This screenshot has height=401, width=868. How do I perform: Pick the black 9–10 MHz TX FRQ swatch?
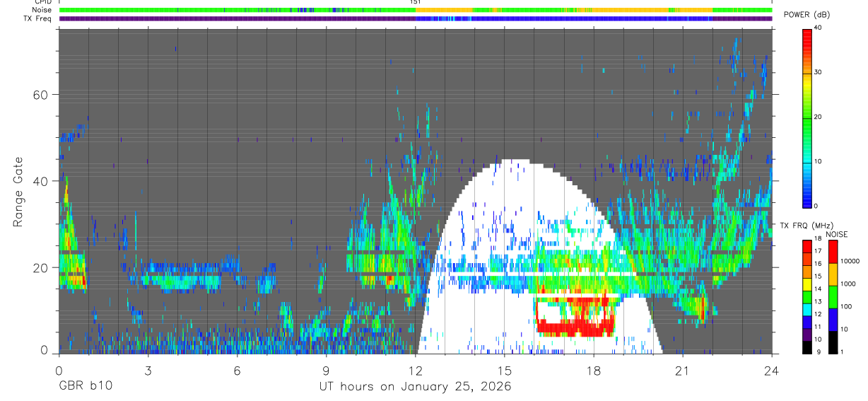coord(807,347)
